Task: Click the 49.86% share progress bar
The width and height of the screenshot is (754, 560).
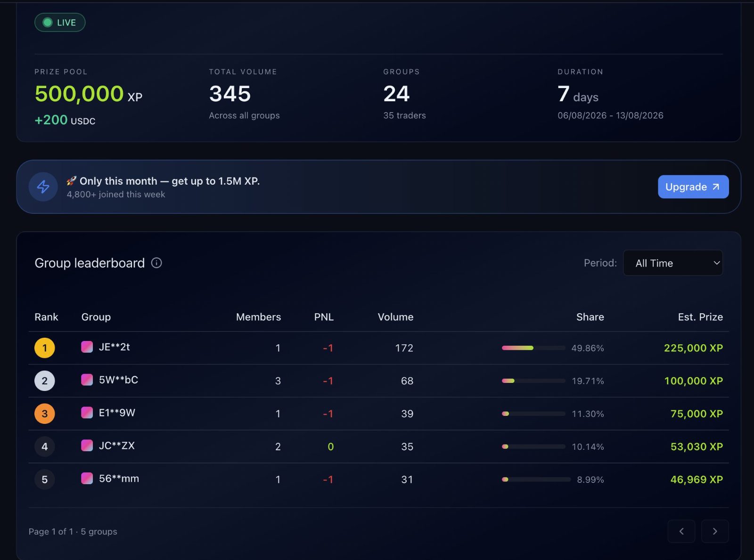Action: click(x=533, y=348)
